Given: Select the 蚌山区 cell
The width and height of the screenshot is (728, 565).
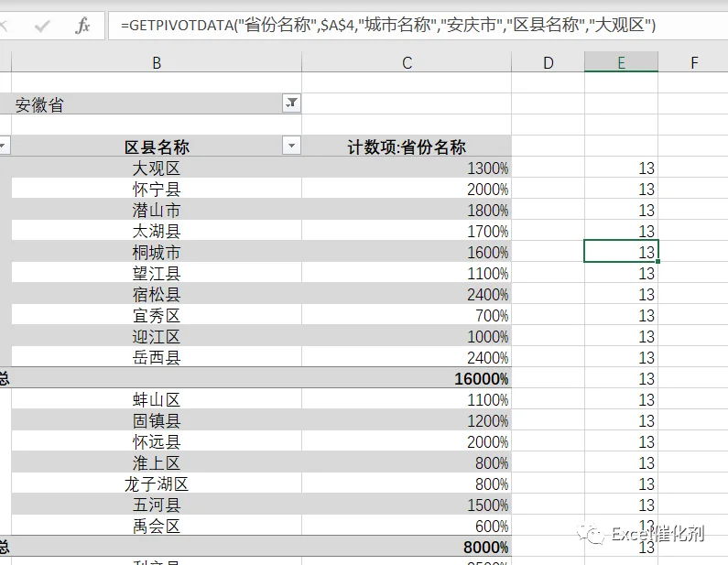Looking at the screenshot, I should click(157, 399).
